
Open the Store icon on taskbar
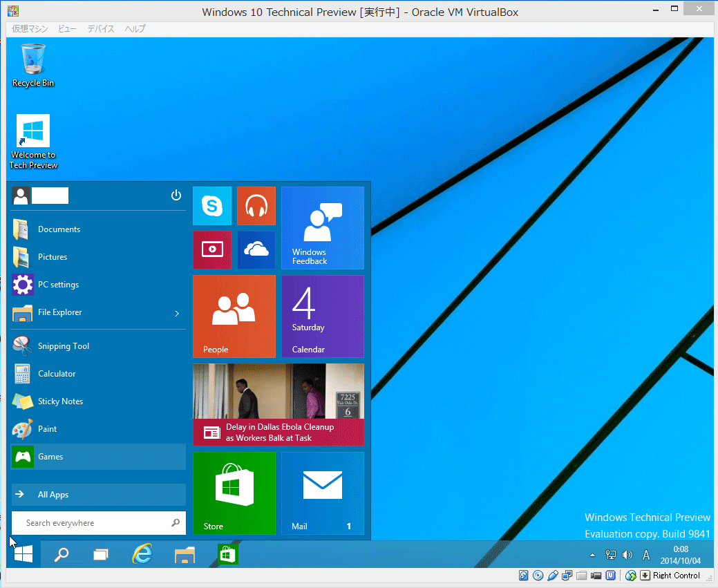[227, 555]
